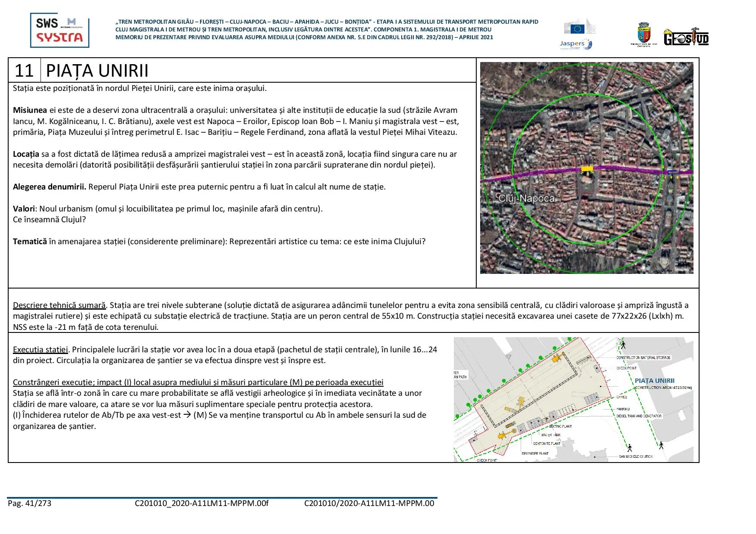Click the red Cluj-Napoca location pin

pos(498,196)
